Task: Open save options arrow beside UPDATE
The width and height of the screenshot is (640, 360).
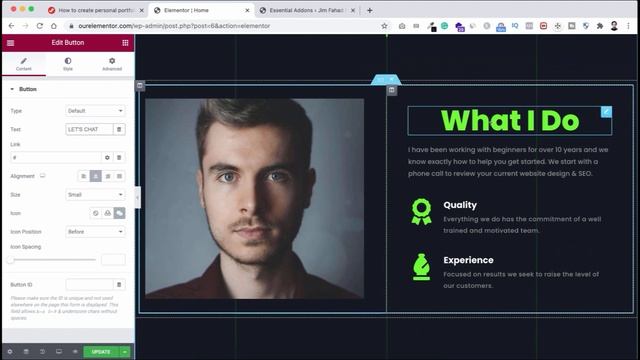Action: (125, 352)
